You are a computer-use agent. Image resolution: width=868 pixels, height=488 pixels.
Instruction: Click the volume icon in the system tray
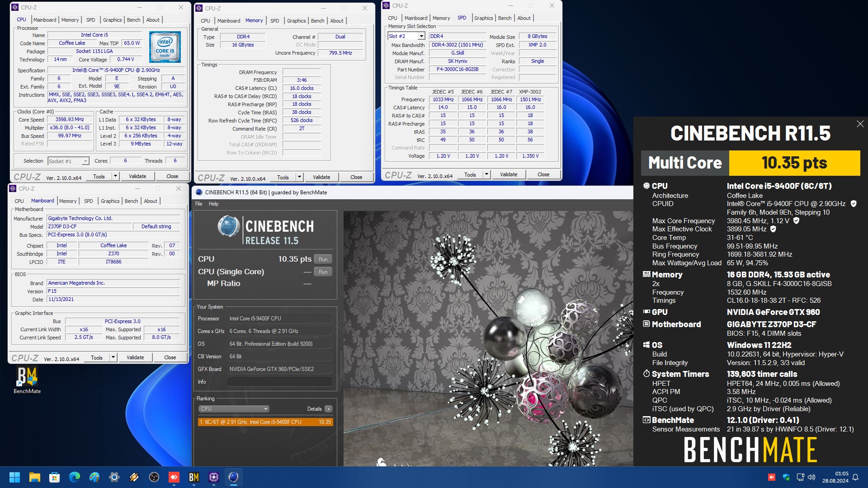click(x=811, y=477)
